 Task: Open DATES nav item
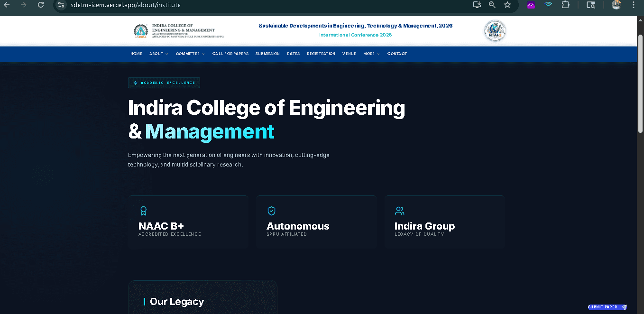(293, 54)
